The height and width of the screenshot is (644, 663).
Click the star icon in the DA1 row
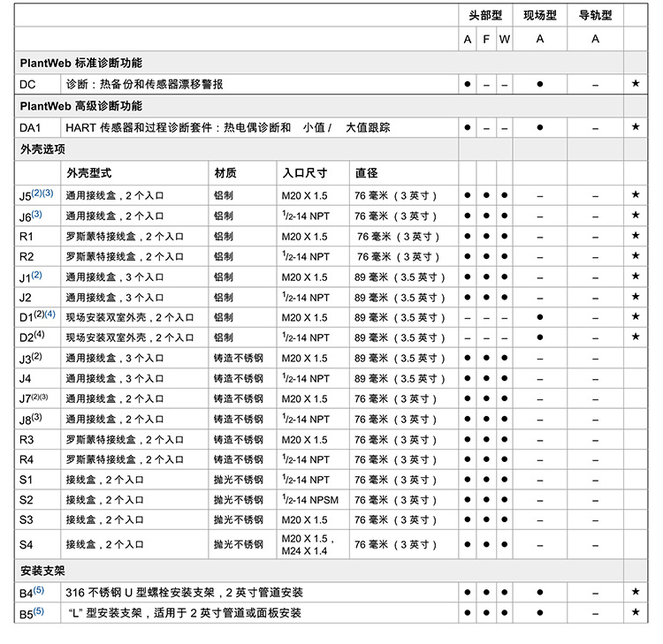636,127
